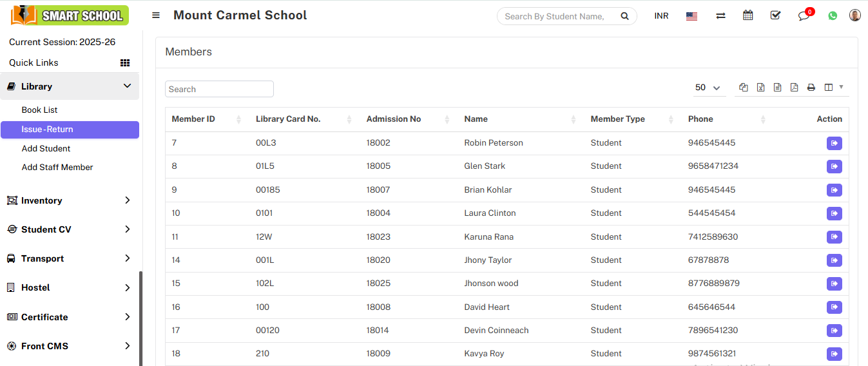Screen dimensions: 868x366
Task: Open the calendar icon in the top bar
Action: [x=747, y=15]
